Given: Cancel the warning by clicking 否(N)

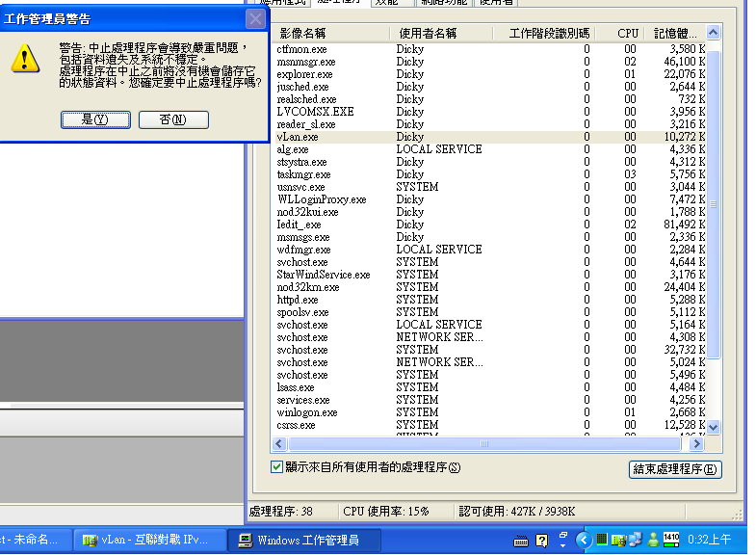Looking at the screenshot, I should click(x=173, y=119).
